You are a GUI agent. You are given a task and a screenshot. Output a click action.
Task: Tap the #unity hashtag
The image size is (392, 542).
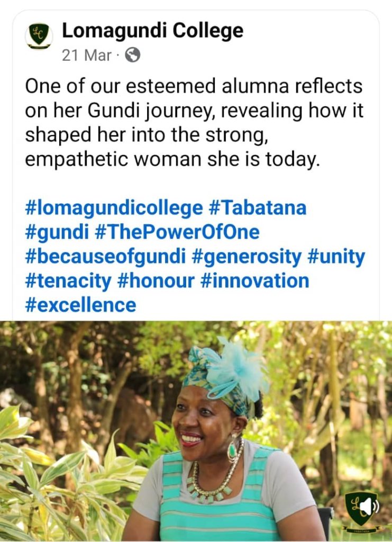[x=336, y=257]
